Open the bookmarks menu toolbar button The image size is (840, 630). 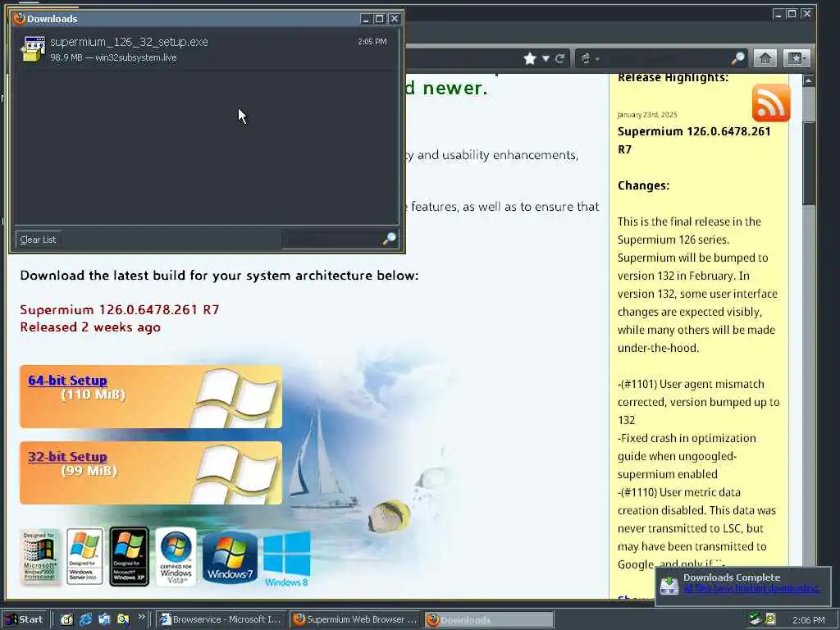tap(796, 58)
